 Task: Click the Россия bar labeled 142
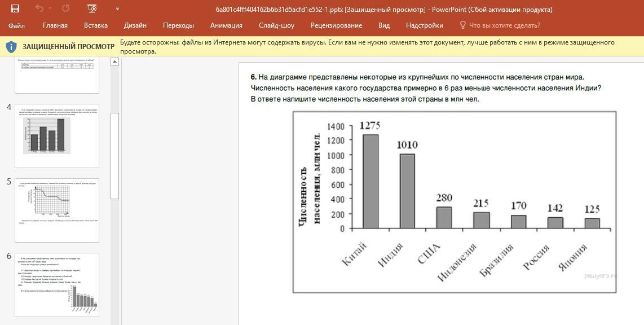pyautogui.click(x=555, y=223)
